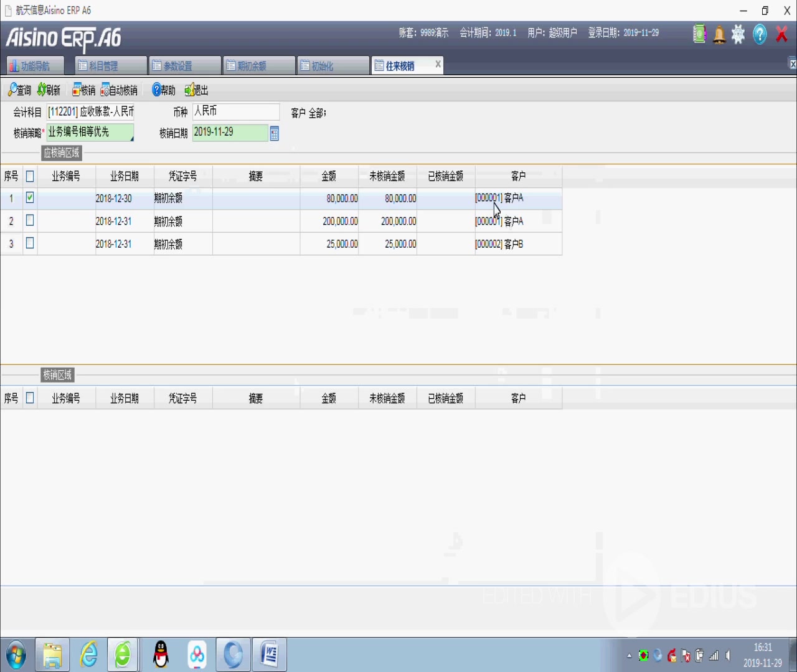797x672 pixels.
Task: Open the Windows Start button
Action: (16, 655)
